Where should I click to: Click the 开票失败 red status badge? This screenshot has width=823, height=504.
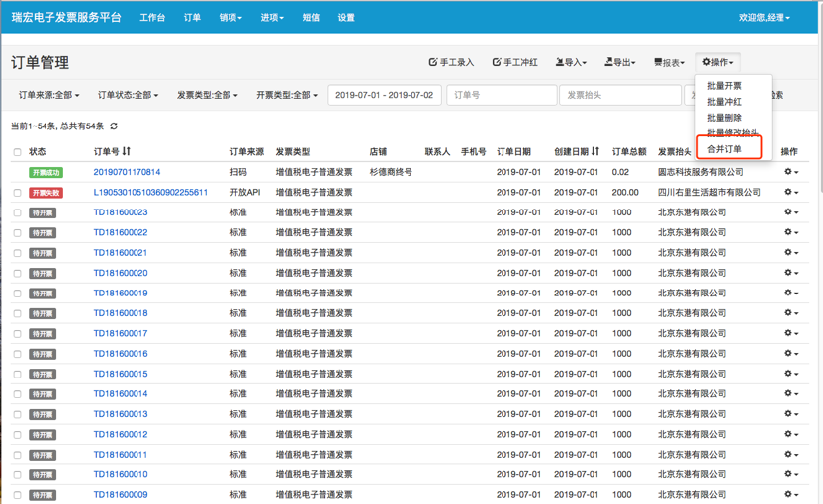[x=46, y=193]
